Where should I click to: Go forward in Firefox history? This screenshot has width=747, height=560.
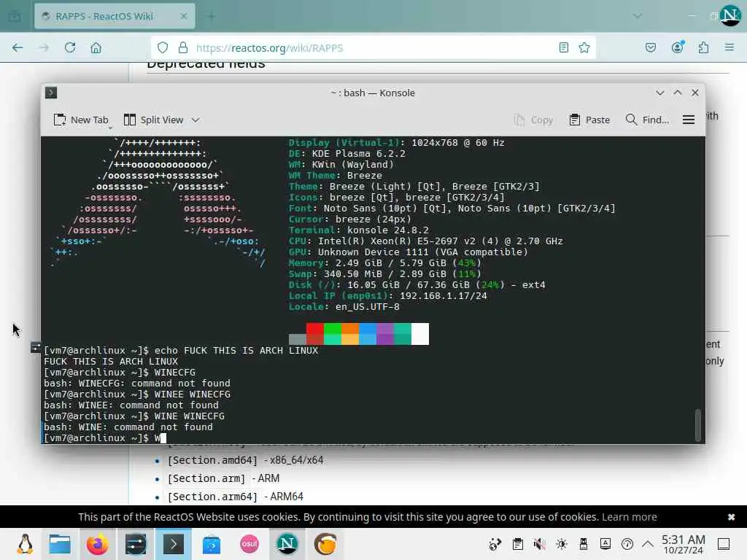tap(44, 47)
